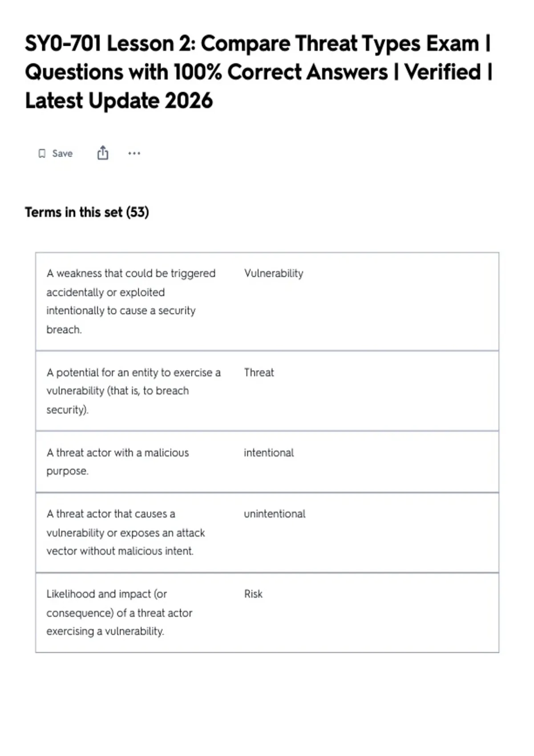
Task: Select the Vulnerability term card
Action: click(x=267, y=302)
